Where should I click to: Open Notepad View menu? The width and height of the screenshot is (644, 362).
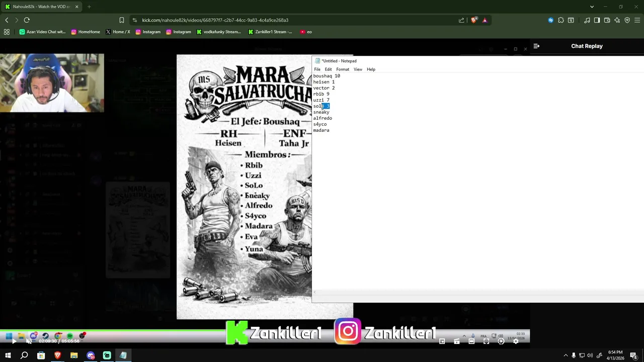pos(358,69)
